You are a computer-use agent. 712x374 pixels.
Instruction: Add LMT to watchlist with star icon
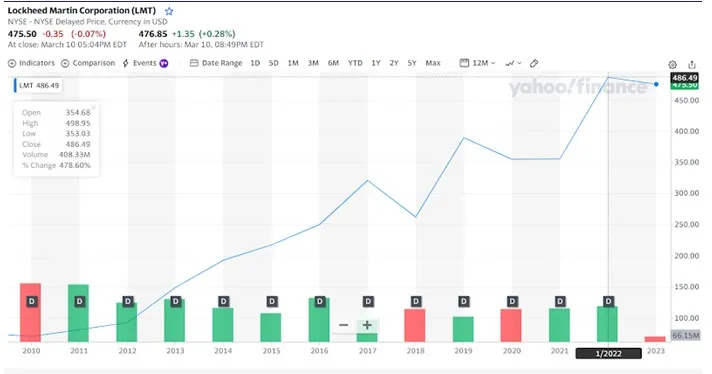click(169, 11)
